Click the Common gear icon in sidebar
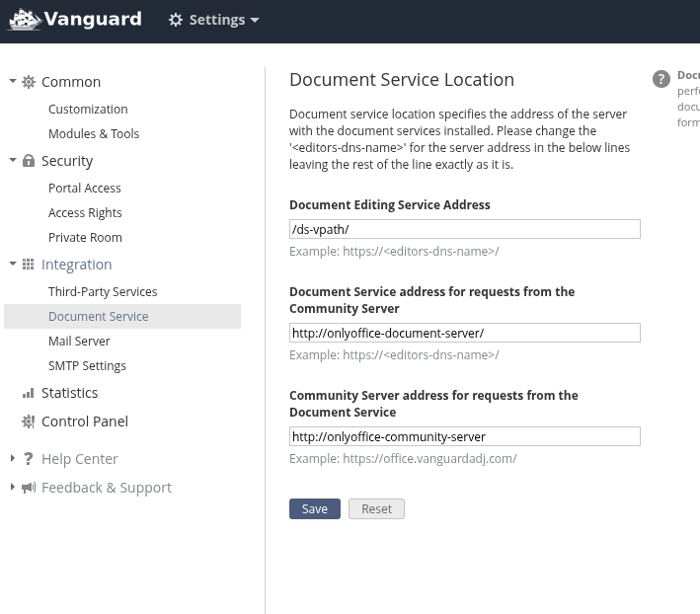The width and height of the screenshot is (700, 614). tap(29, 82)
